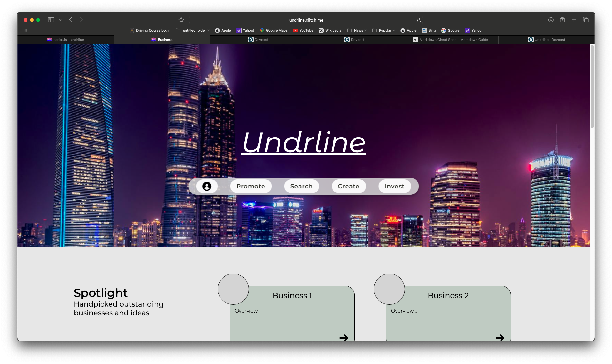The width and height of the screenshot is (612, 364).
Task: Reload the page with refresh icon
Action: (x=419, y=20)
